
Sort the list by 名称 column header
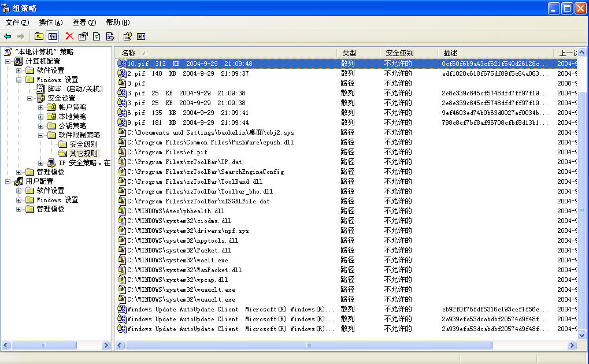[225, 53]
